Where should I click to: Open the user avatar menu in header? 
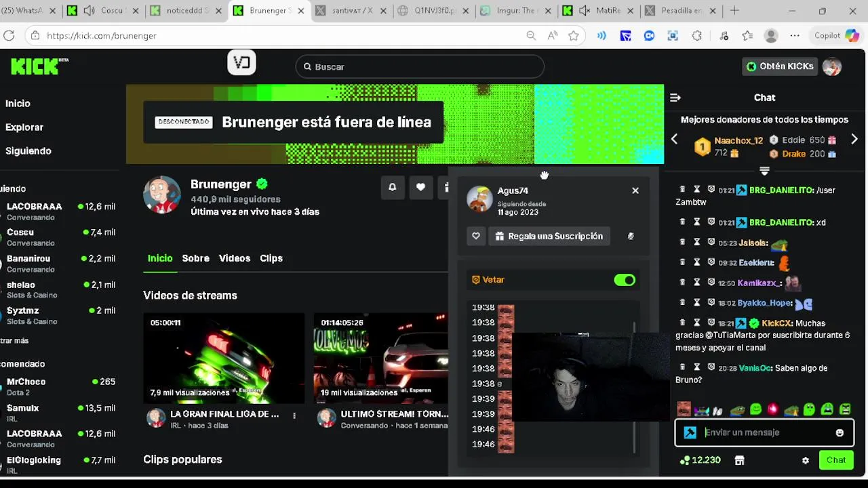[832, 66]
